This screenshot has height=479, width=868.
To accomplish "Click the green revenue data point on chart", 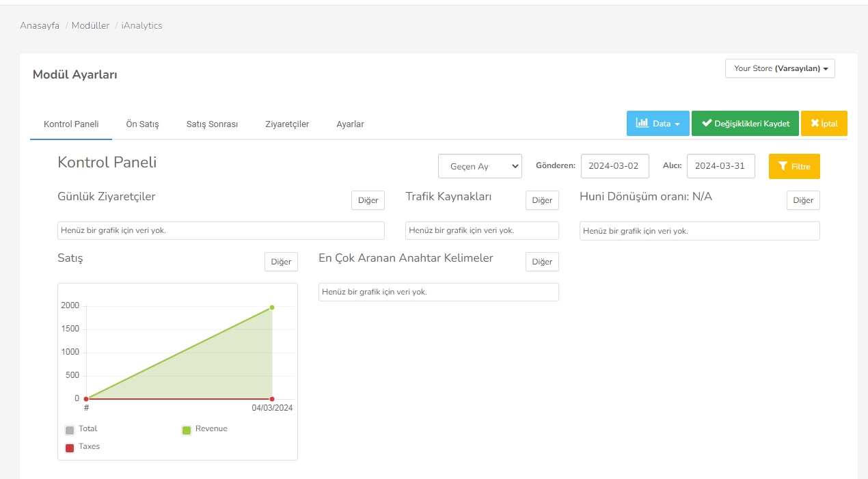I will tap(272, 307).
